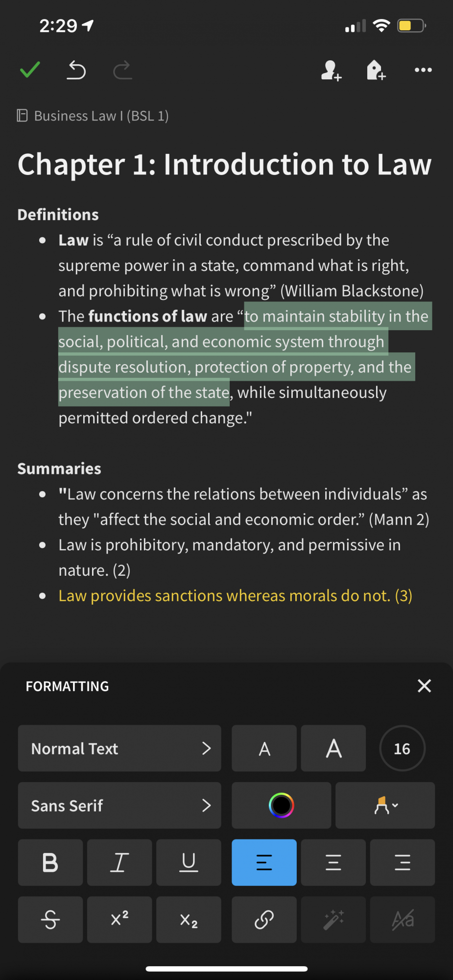Viewport: 453px width, 980px height.
Task: Open the Business Law I notebook breadcrumb
Action: pyautogui.click(x=93, y=116)
